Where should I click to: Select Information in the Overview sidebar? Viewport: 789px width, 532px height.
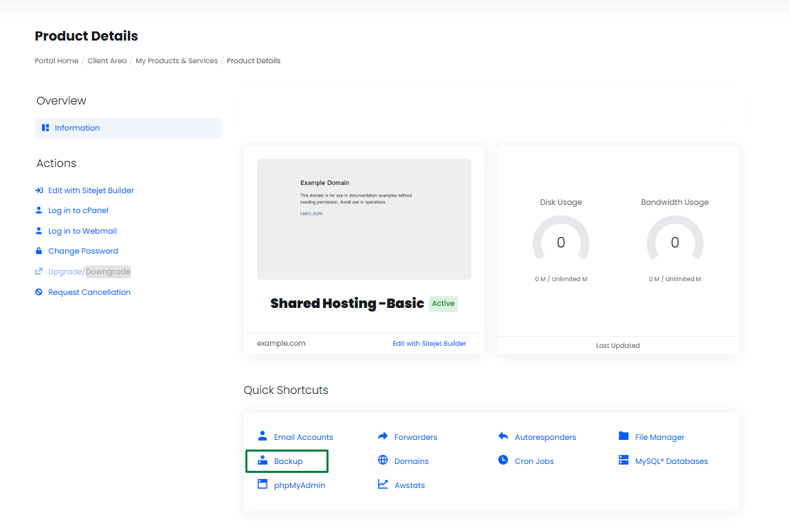point(77,128)
